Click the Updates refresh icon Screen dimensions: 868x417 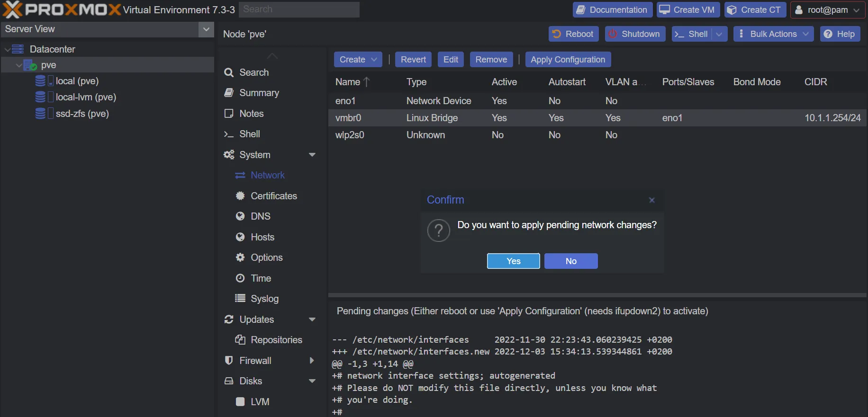(229, 319)
